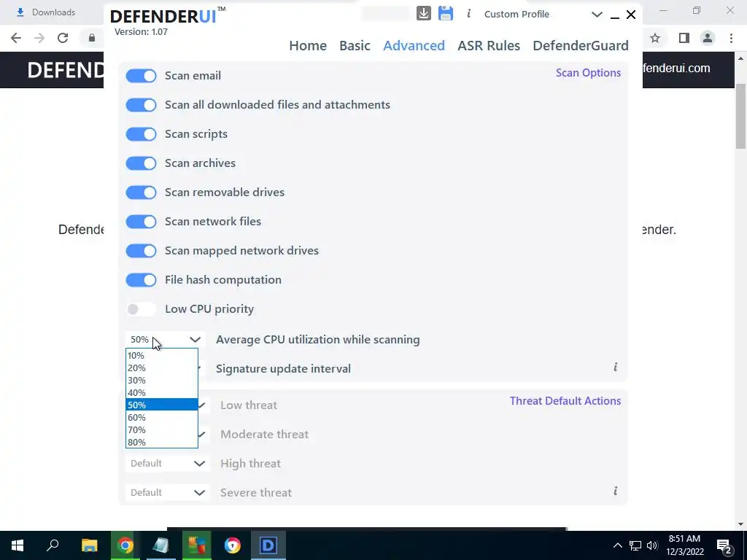Screen dimensions: 747x560
Task: Enable Low CPU priority switch
Action: [141, 309]
